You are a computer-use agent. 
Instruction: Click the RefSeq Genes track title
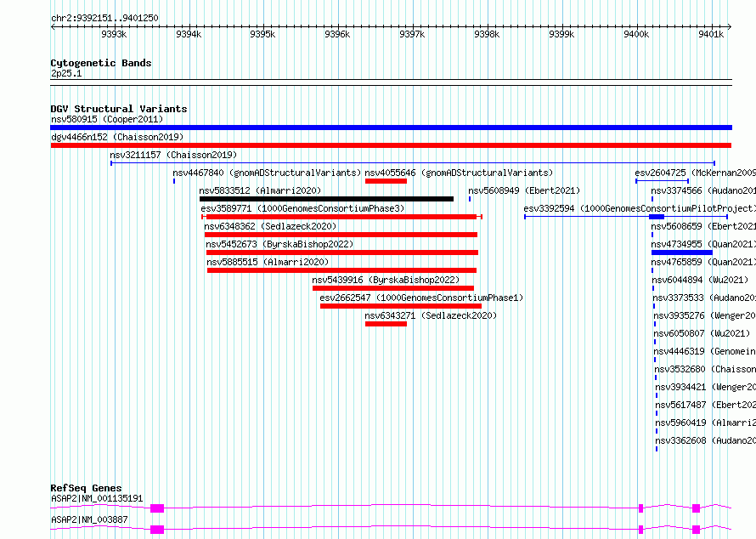coord(86,488)
